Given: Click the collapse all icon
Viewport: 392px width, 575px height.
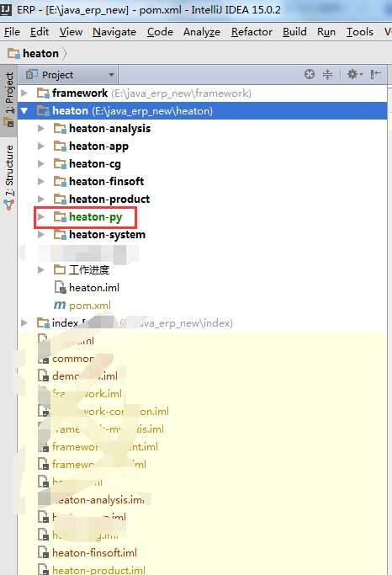Looking at the screenshot, I should 327,74.
